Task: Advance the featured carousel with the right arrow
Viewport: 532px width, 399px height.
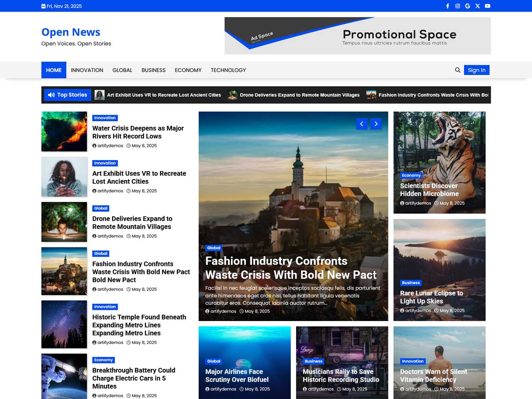Action: click(x=376, y=124)
